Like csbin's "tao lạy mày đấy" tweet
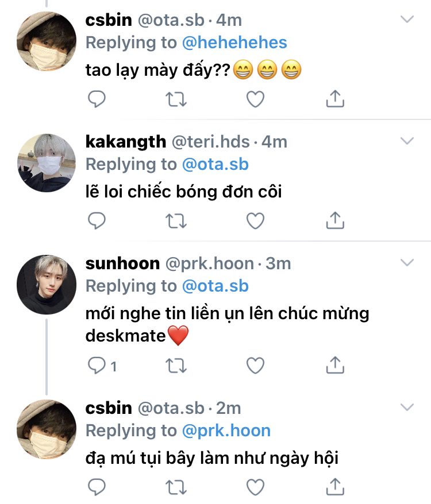 click(x=255, y=99)
